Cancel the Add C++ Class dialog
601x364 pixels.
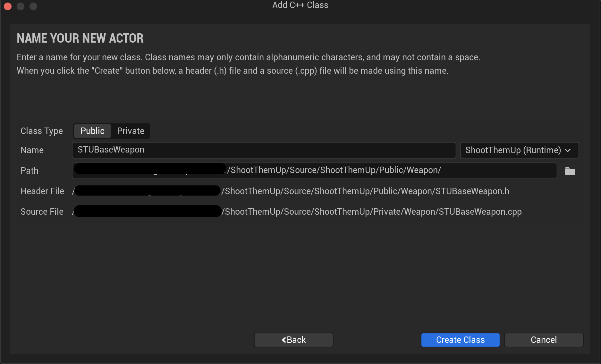(x=544, y=340)
